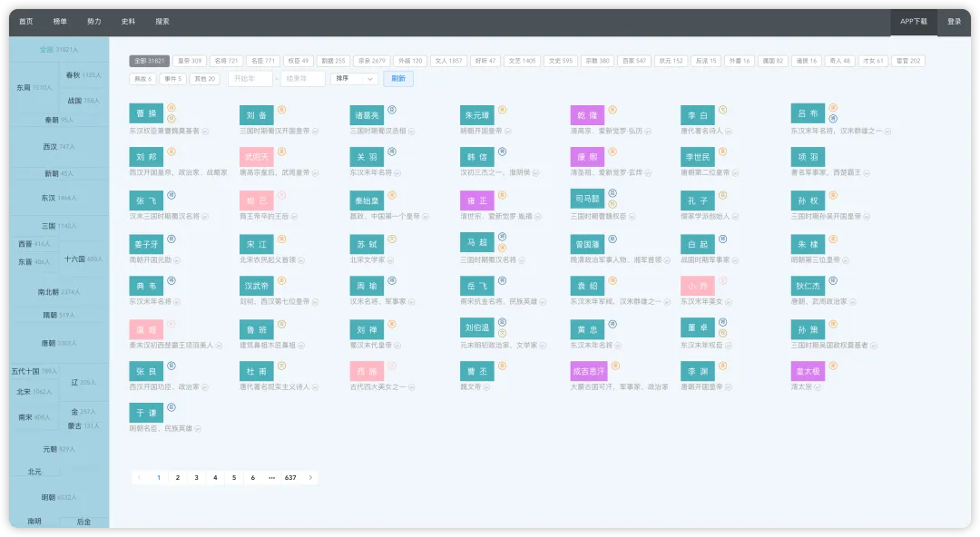The width and height of the screenshot is (980, 537).
Task: Click the orange badge beside 秦始皇
Action: click(392, 195)
